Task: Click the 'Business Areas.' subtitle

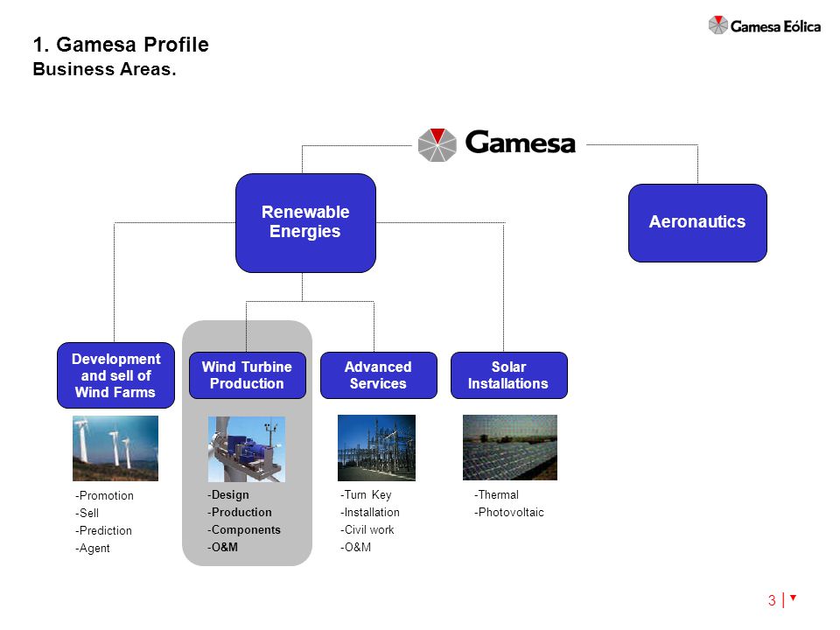Action: 104,69
